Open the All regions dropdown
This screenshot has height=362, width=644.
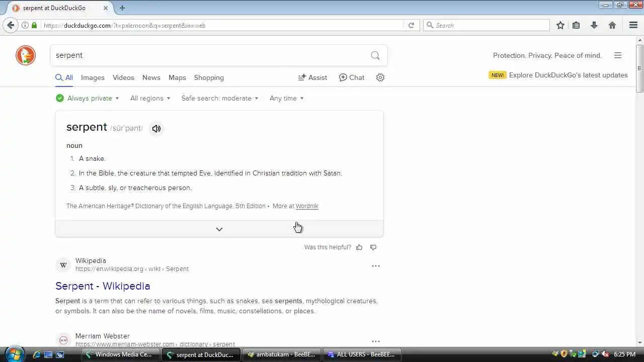pyautogui.click(x=150, y=98)
